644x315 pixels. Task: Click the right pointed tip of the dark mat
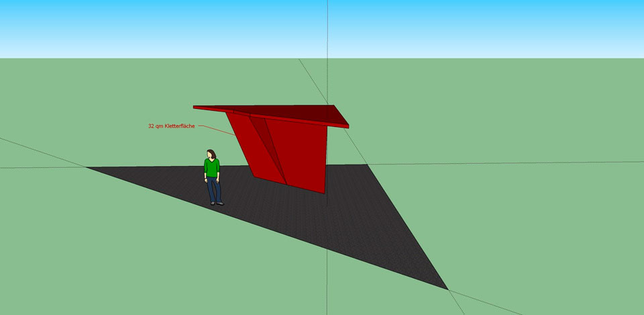[445, 287]
